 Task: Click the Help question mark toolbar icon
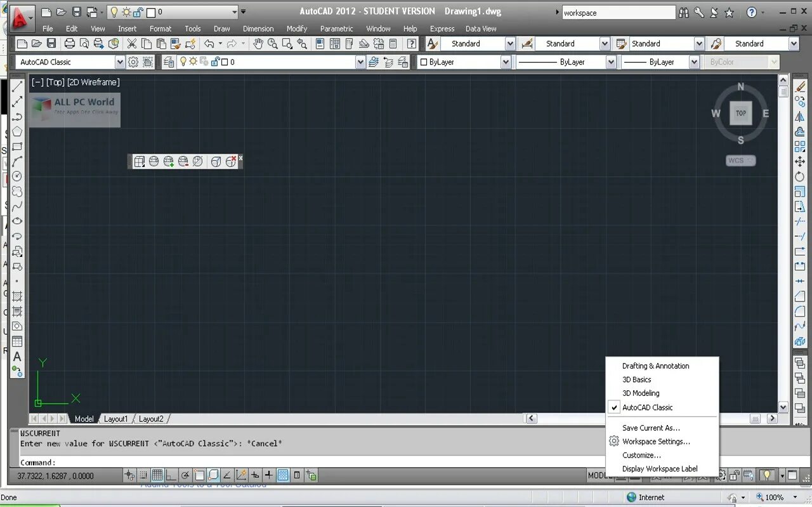coord(412,44)
